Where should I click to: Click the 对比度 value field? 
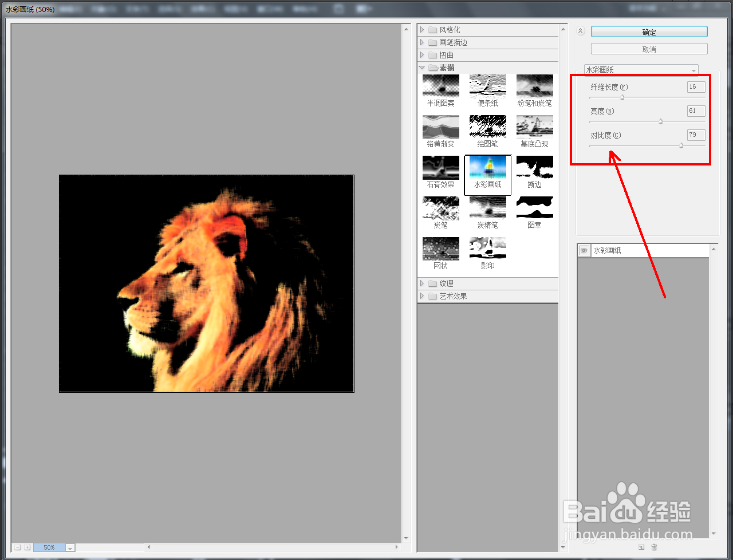(696, 135)
